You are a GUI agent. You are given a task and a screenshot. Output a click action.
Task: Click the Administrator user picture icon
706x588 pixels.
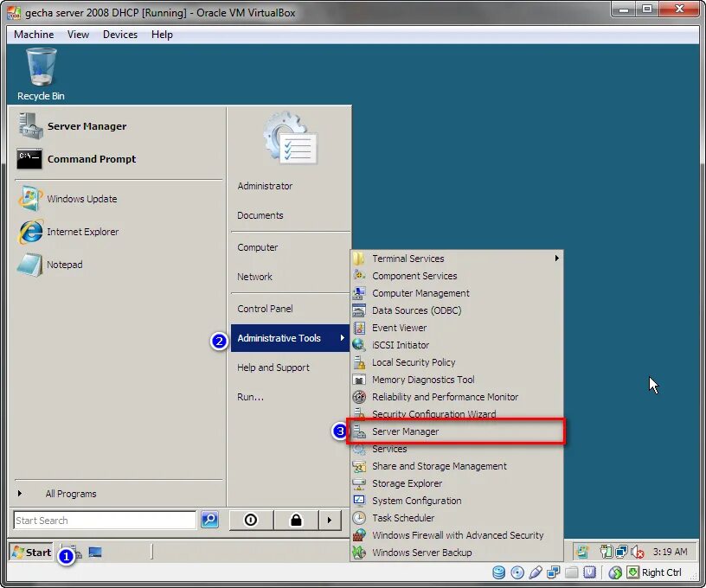291,138
